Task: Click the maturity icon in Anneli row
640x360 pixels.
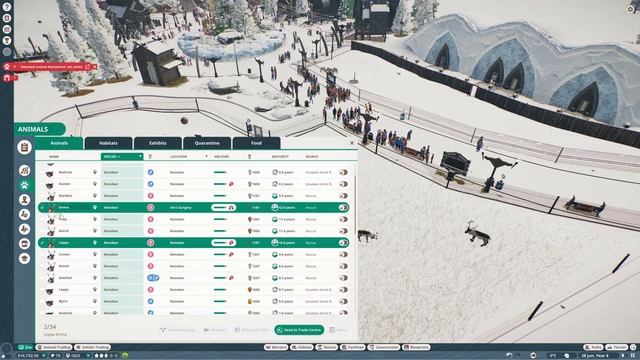Action: (x=275, y=266)
